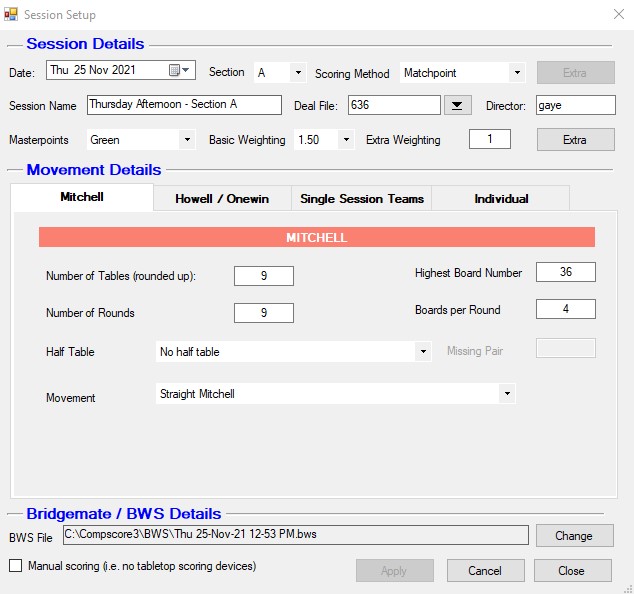The height and width of the screenshot is (594, 634).
Task: Click the Session Name text field
Action: click(184, 106)
